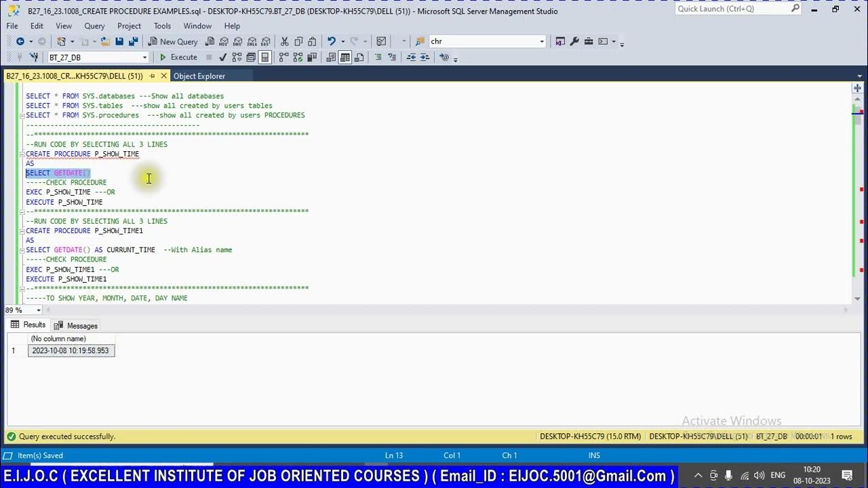The image size is (868, 488).
Task: Select result cell 2023-10-08 10:19:58.953
Action: tap(71, 350)
